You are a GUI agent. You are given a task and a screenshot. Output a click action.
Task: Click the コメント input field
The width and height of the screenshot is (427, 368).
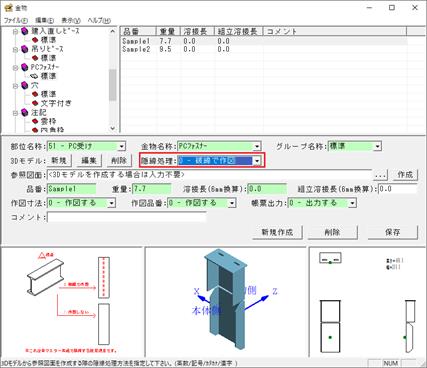pos(127,218)
